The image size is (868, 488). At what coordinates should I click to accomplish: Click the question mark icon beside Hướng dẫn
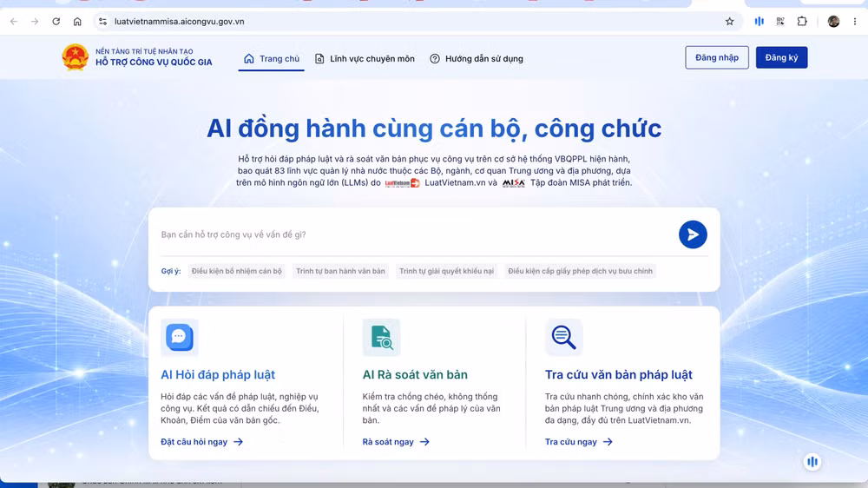pos(435,59)
